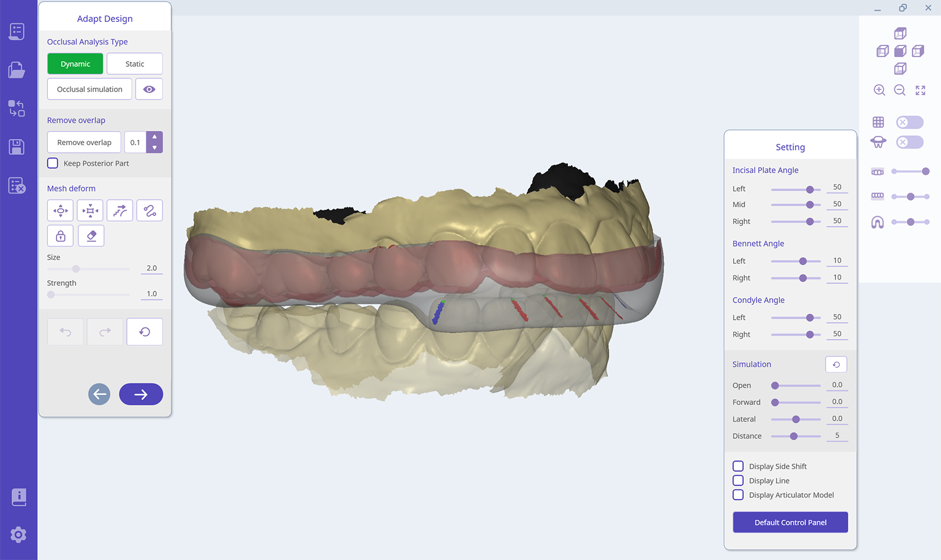Select the Dynamic analysis type
This screenshot has width=941, height=560.
point(75,64)
